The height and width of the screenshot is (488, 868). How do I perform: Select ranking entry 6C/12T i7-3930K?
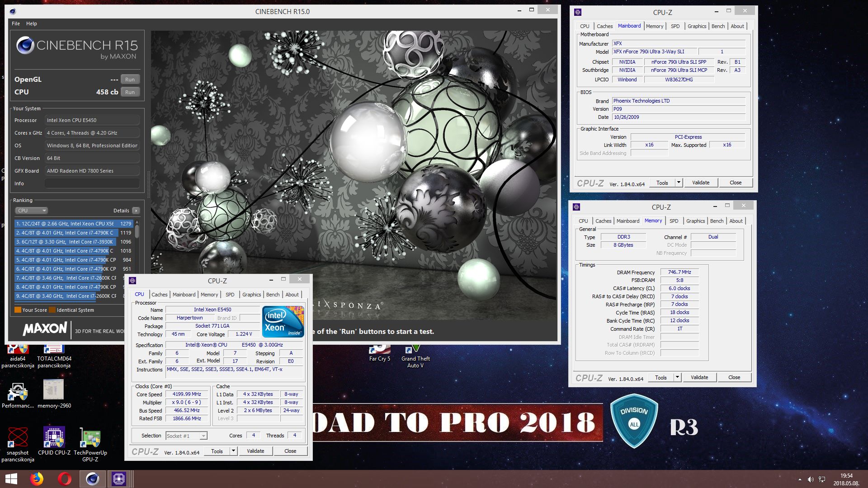click(74, 242)
